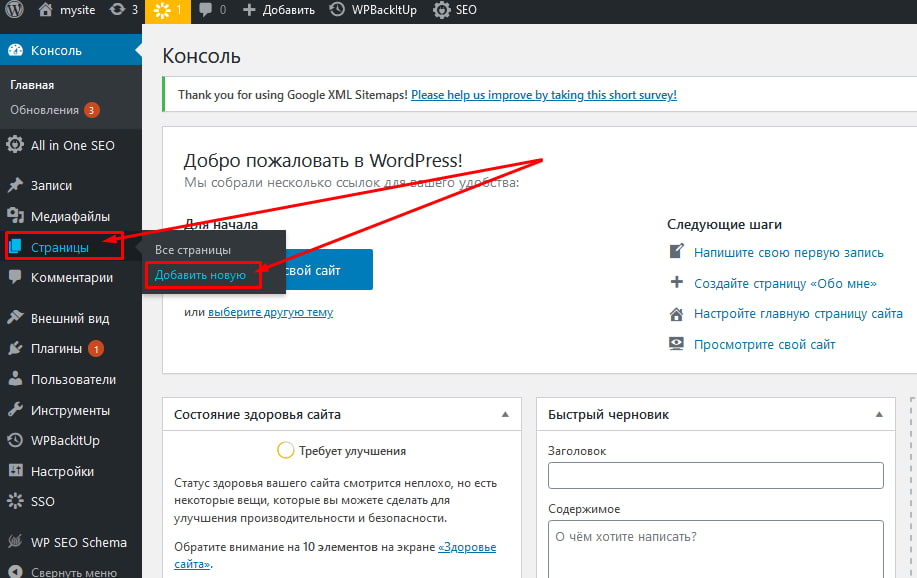Open the Плагины sidebar item
The height and width of the screenshot is (578, 917).
(56, 349)
